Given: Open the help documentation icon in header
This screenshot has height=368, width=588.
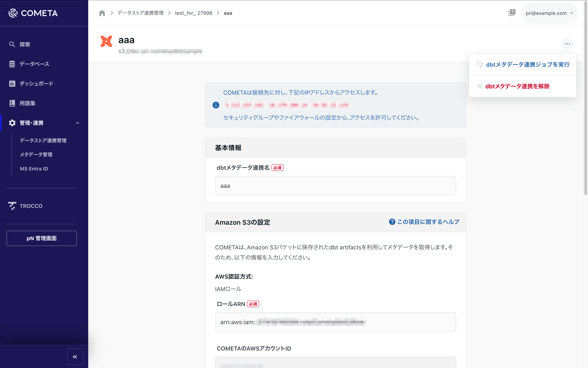Looking at the screenshot, I should coord(512,13).
